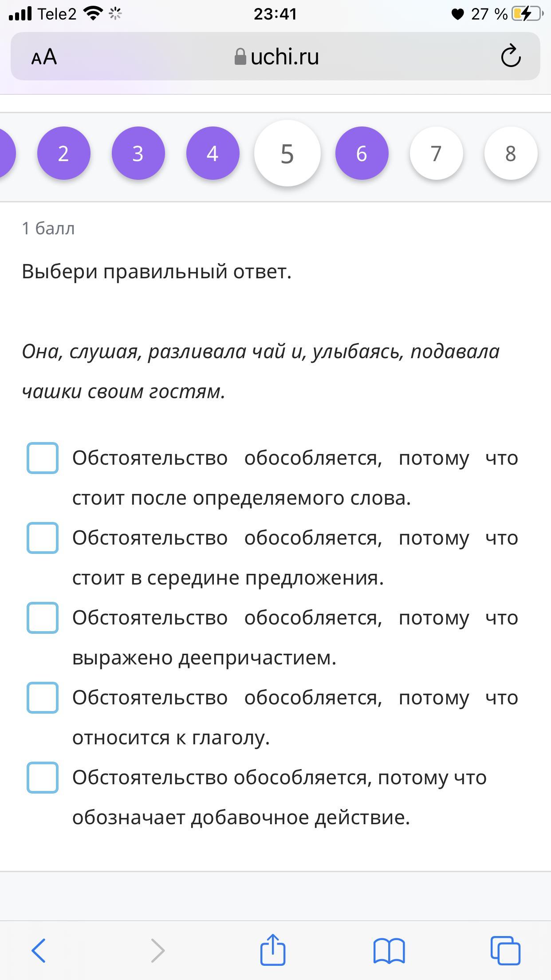This screenshot has width=551, height=980.
Task: Open Safari bookmarks book icon
Action: click(389, 950)
